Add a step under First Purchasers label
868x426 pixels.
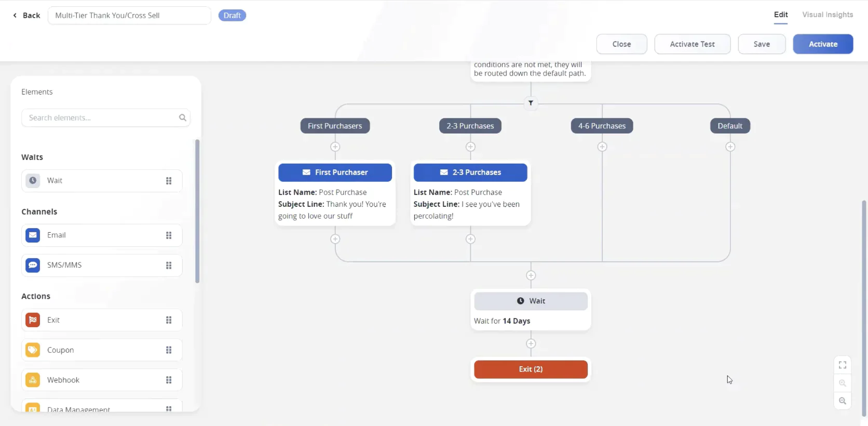335,147
